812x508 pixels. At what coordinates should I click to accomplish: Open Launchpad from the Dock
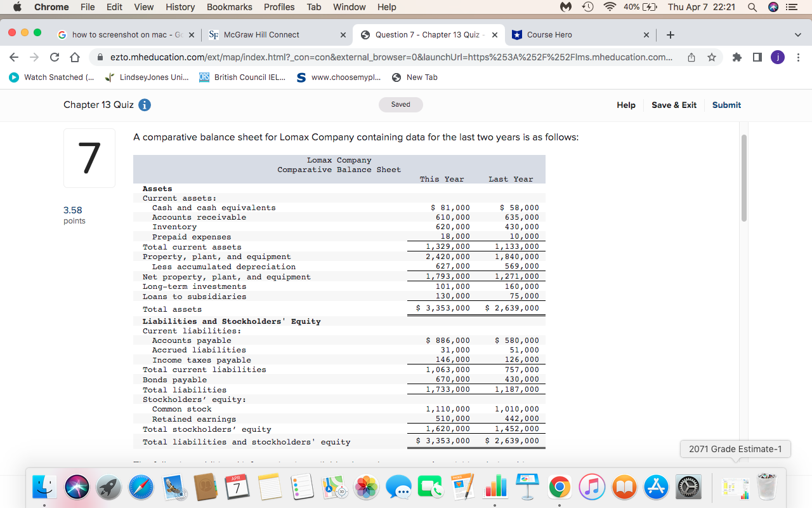tap(108, 486)
